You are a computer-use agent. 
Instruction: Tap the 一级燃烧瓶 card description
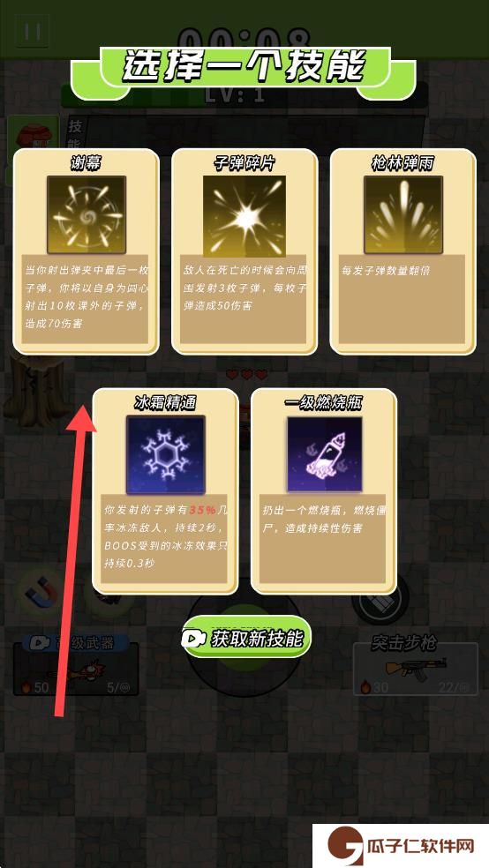coord(324,539)
